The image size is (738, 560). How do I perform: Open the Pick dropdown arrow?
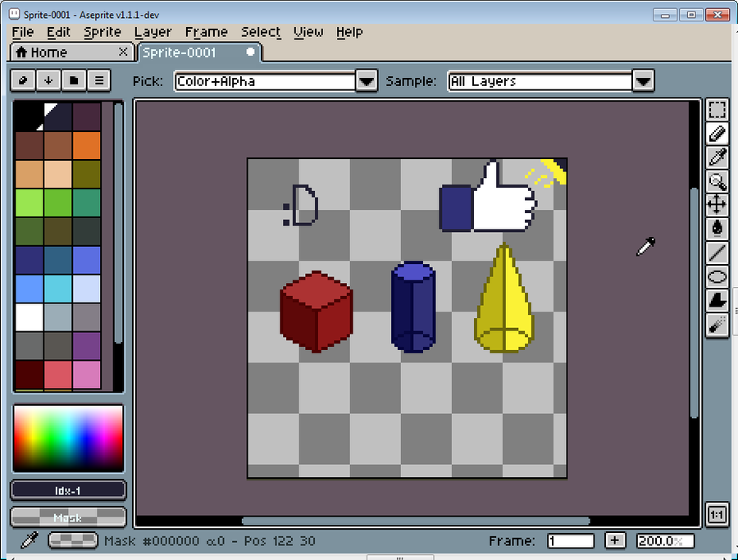coord(367,81)
